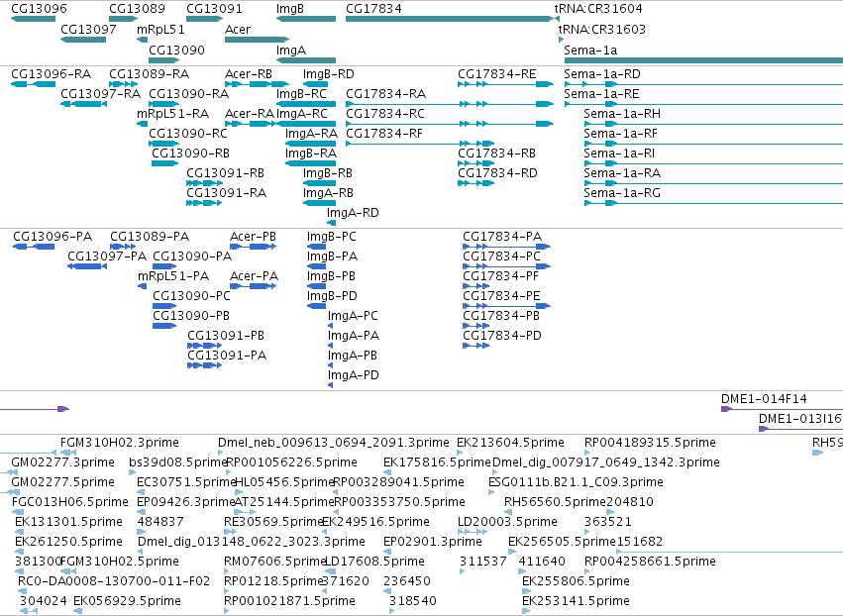Select the CG17834-PD protein label

pos(502,335)
